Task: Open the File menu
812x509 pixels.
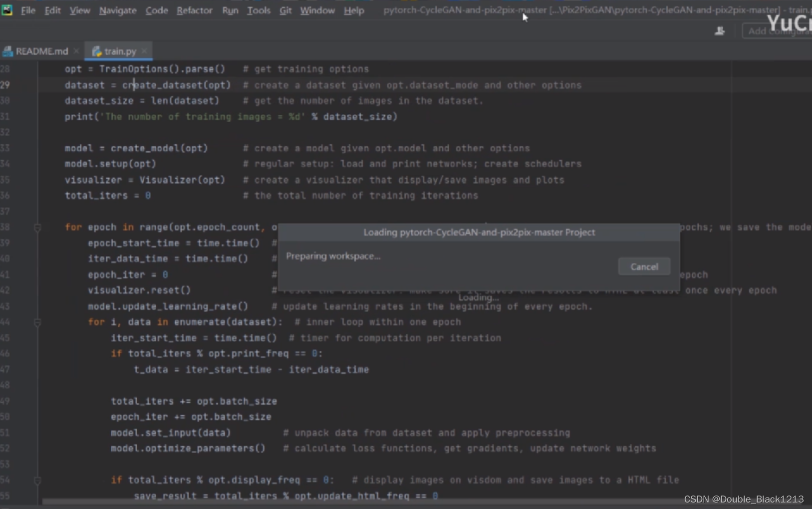Action: [28, 10]
